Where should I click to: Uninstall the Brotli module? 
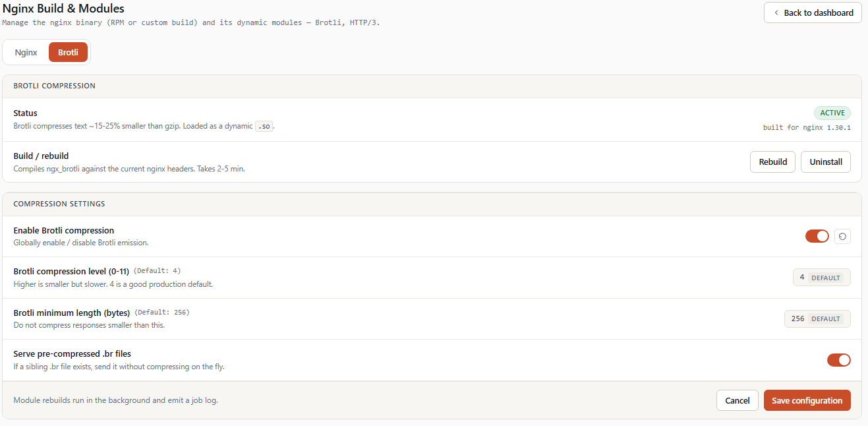[826, 162]
